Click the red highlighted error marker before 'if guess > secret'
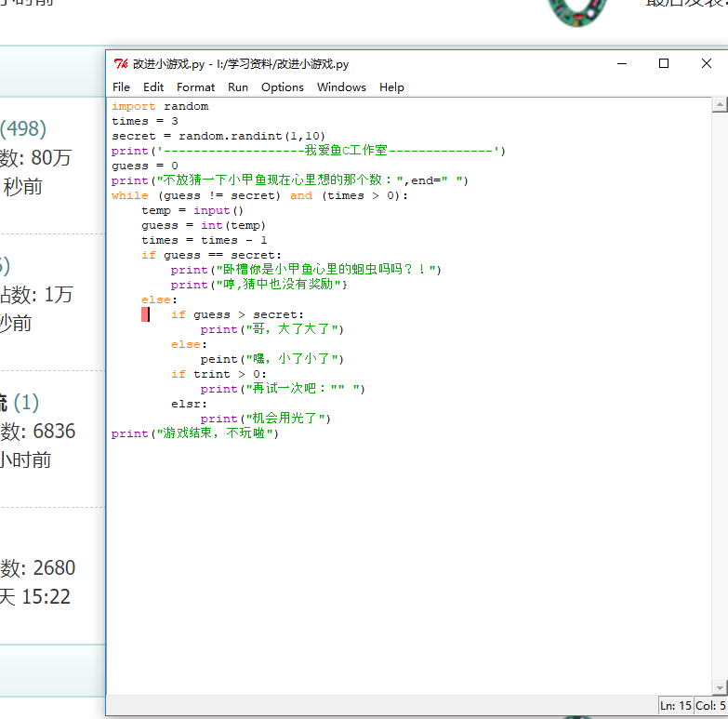 click(x=145, y=314)
